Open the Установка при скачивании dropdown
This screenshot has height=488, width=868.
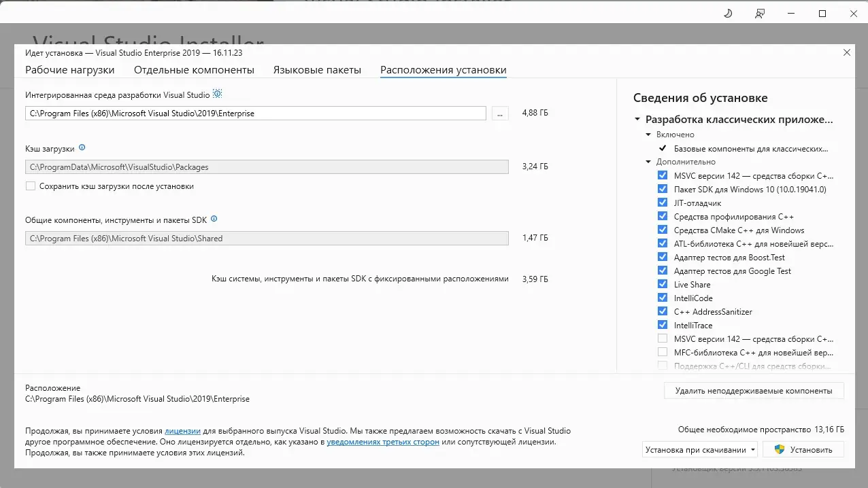(701, 449)
